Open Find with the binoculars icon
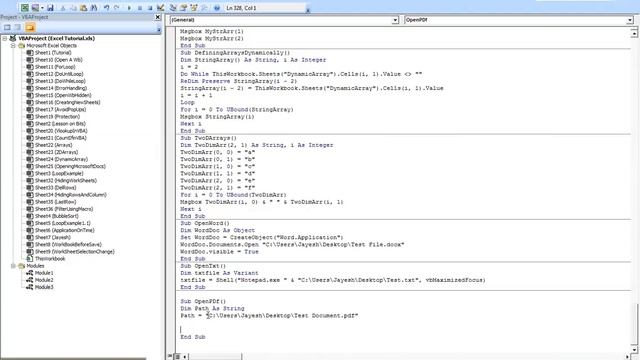The width and height of the screenshot is (640, 360). (94, 8)
